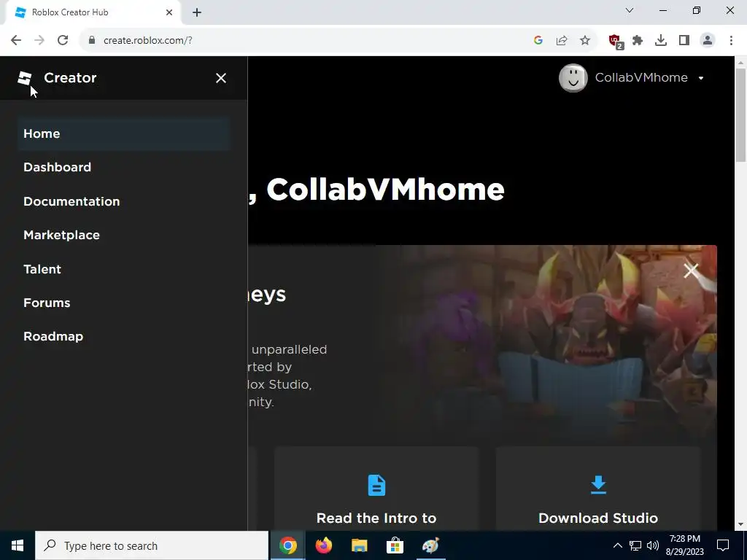Image resolution: width=747 pixels, height=560 pixels.
Task: Open Documentation from the sidebar
Action: tap(71, 201)
